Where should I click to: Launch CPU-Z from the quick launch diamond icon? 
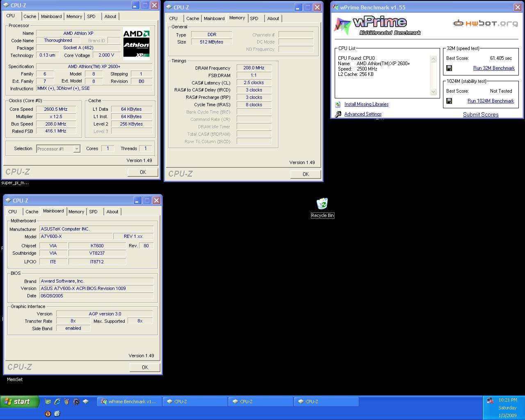[x=86, y=402]
